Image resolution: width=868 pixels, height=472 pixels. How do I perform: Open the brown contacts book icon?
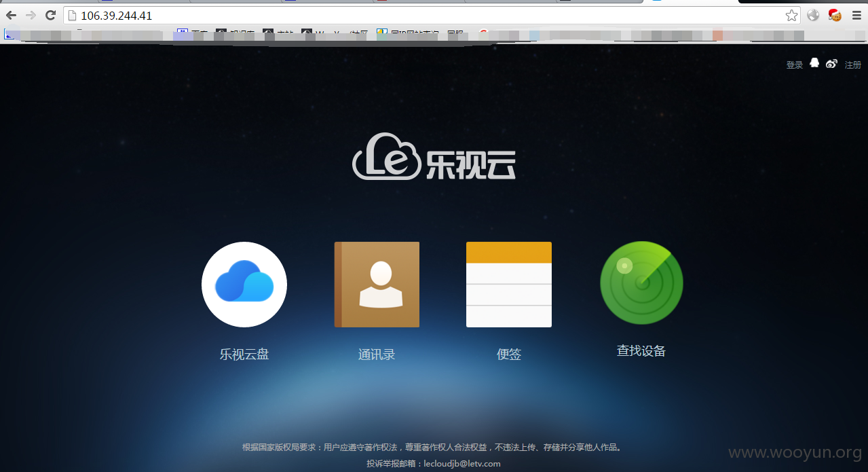coord(377,285)
